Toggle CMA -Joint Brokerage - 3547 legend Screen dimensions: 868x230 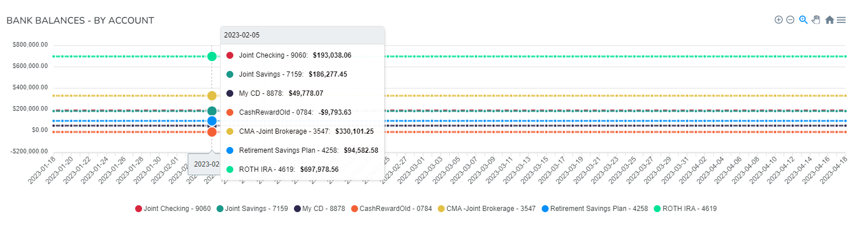coord(486,209)
